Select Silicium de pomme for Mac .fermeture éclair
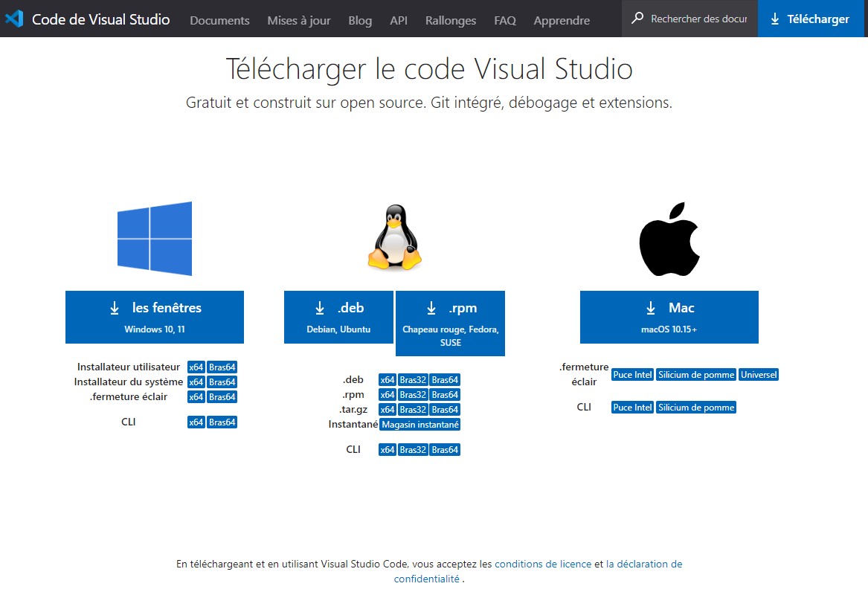868x592 pixels. coord(696,375)
